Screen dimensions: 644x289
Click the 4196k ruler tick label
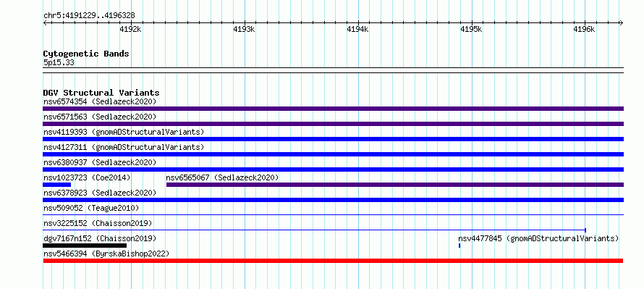(x=585, y=29)
